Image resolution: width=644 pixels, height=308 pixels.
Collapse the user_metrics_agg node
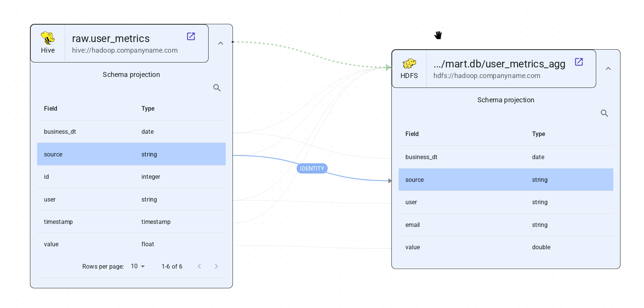tap(608, 69)
